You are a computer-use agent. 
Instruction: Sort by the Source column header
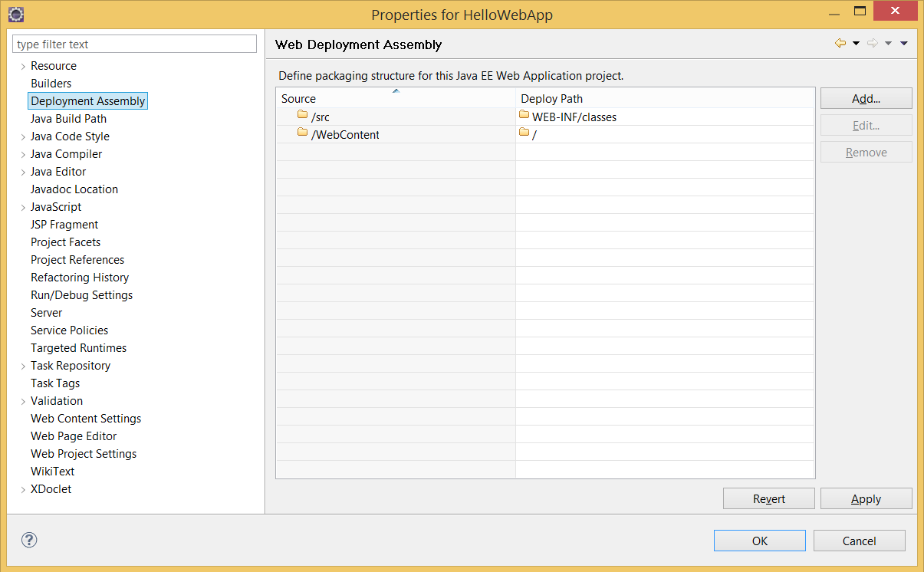click(x=395, y=98)
